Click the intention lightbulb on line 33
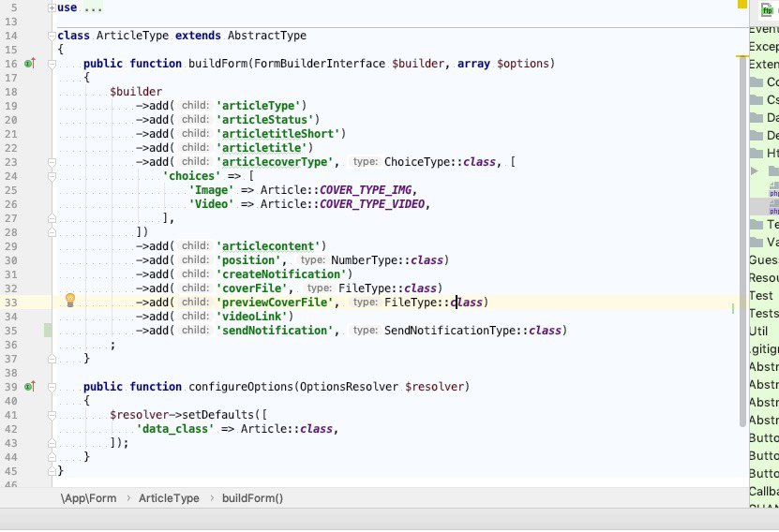The width and height of the screenshot is (779, 532). 70,300
